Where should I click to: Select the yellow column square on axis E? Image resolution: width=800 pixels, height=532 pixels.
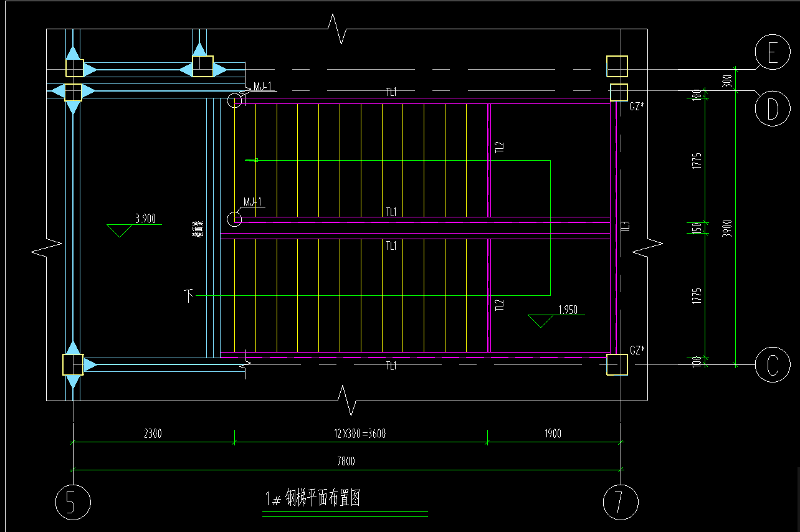[x=617, y=66]
